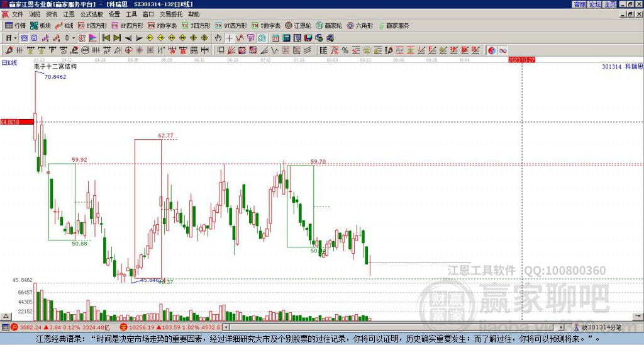Open the 9T四方形 tool

click(231, 25)
